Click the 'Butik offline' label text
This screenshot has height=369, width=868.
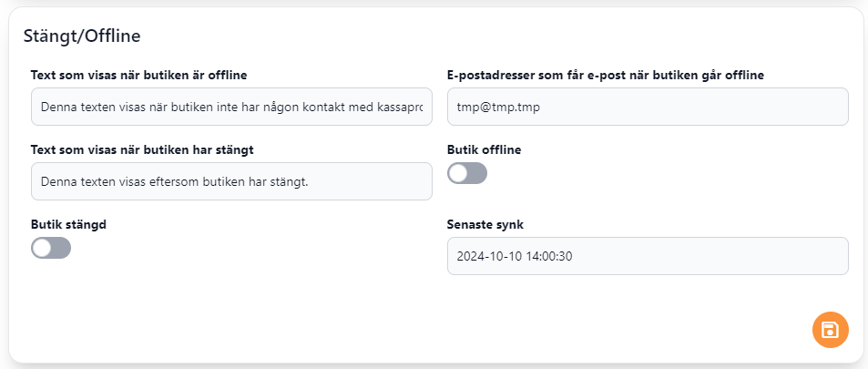tap(485, 149)
